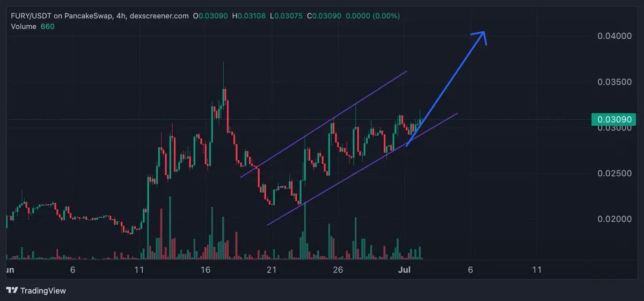Select the lower purple channel trendline
The height and width of the screenshot is (301, 644).
point(362,169)
